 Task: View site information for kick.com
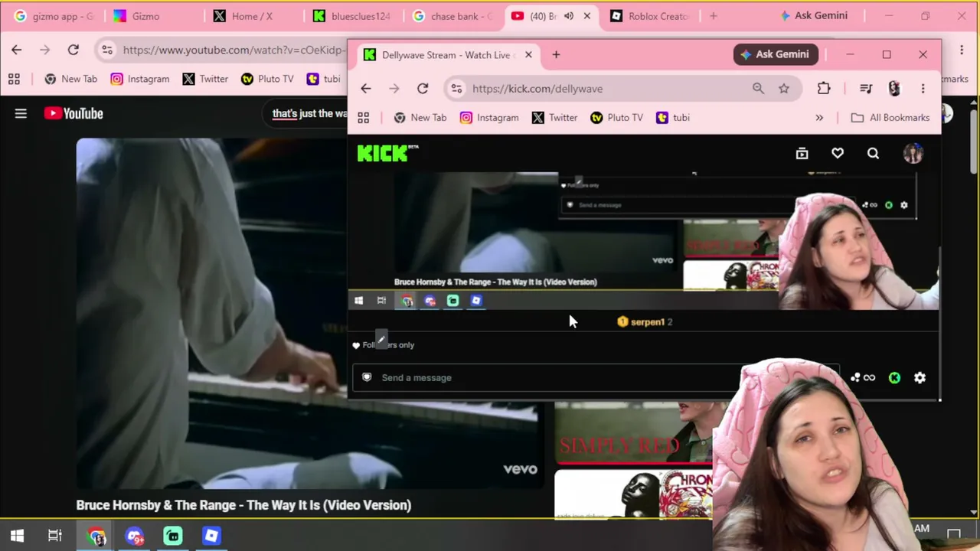(x=456, y=89)
